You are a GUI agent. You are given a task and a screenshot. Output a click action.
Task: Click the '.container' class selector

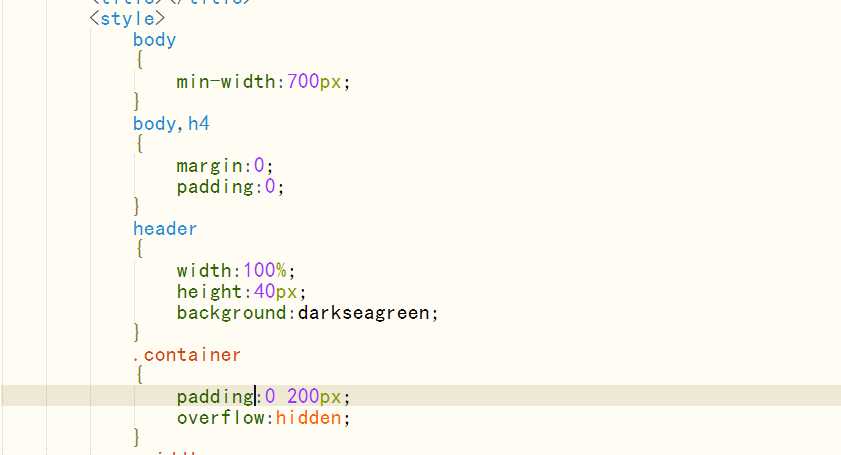(x=187, y=355)
